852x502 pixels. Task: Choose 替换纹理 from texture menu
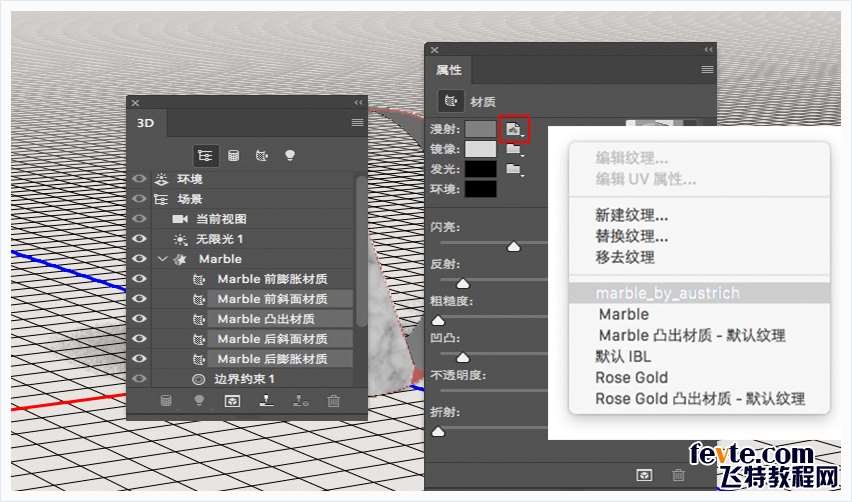632,236
